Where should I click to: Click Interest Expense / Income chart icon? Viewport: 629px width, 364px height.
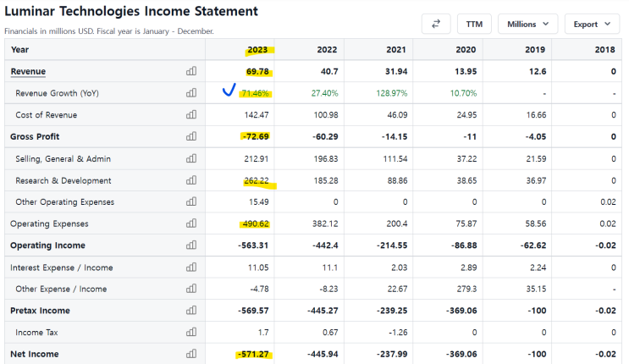point(190,267)
